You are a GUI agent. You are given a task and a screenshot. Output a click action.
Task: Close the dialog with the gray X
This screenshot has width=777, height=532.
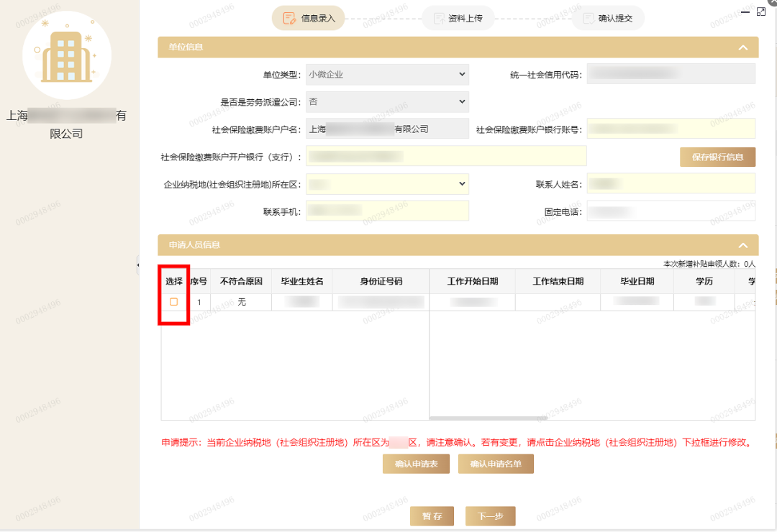pos(773,2)
